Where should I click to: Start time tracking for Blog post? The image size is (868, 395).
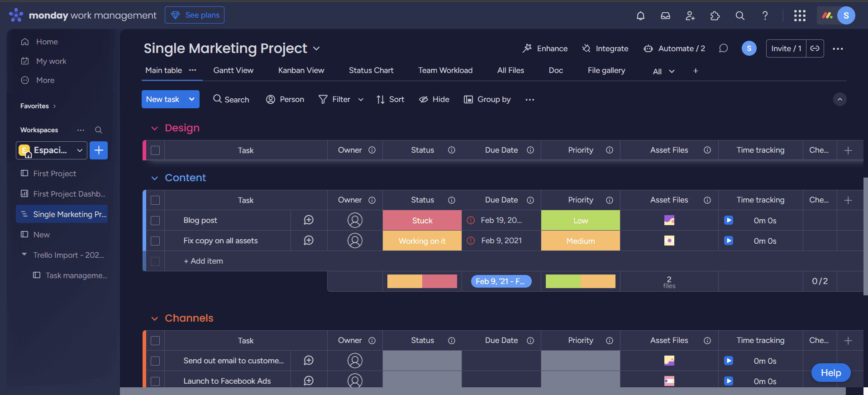pyautogui.click(x=729, y=220)
